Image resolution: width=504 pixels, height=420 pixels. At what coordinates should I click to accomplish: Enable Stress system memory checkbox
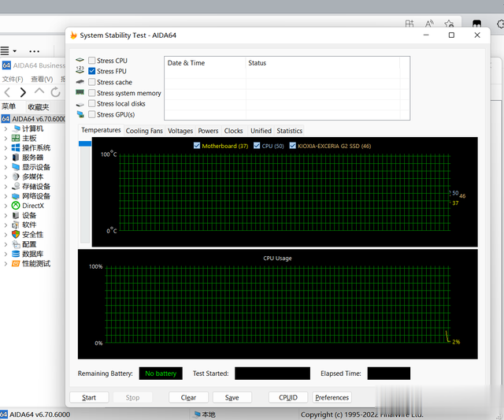(92, 93)
